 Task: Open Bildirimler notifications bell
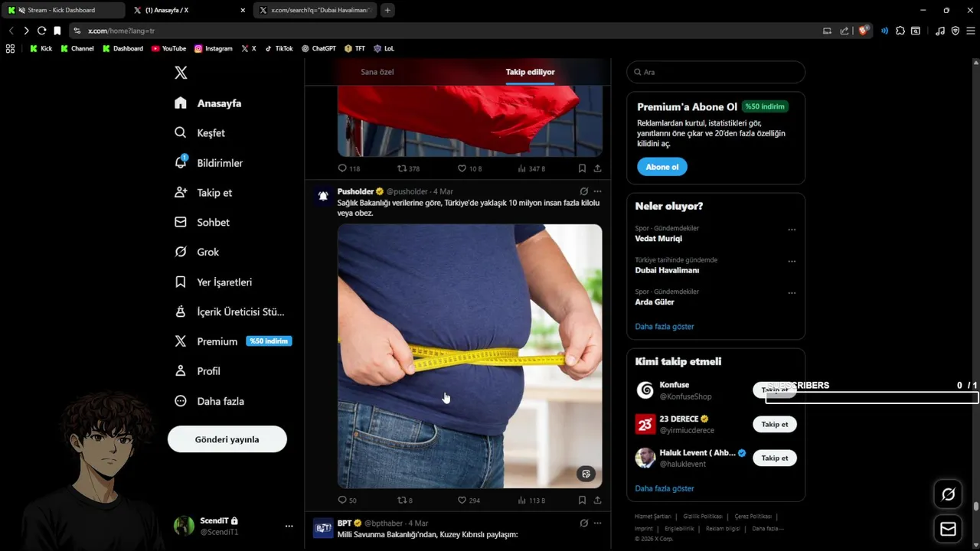click(181, 162)
